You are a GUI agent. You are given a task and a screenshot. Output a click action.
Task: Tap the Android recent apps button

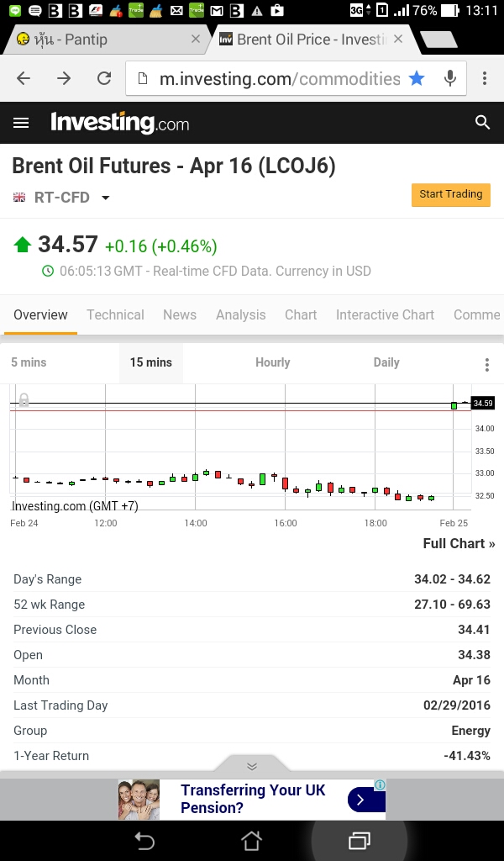(360, 841)
